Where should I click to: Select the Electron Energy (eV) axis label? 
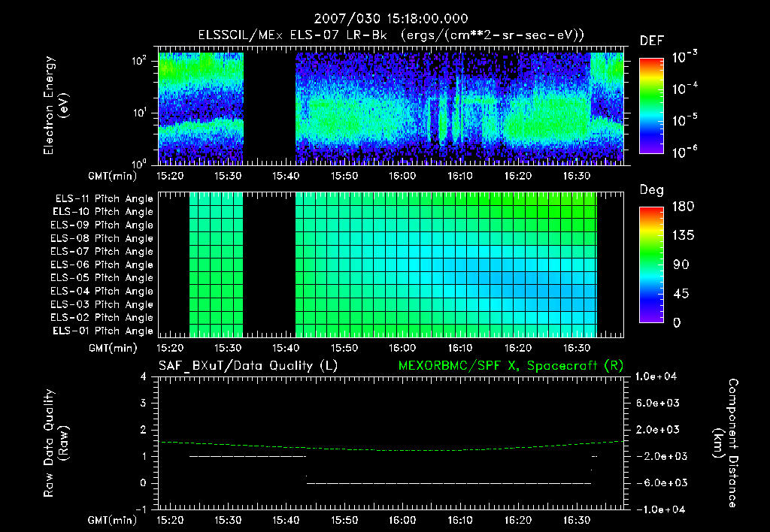click(56, 105)
